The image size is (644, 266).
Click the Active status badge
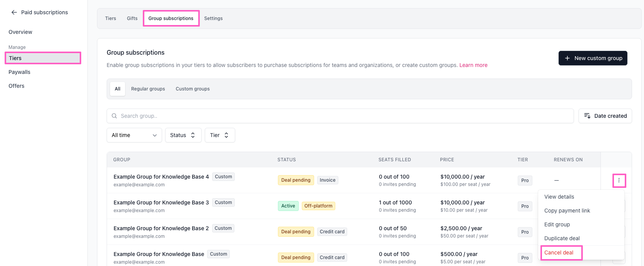pos(288,206)
